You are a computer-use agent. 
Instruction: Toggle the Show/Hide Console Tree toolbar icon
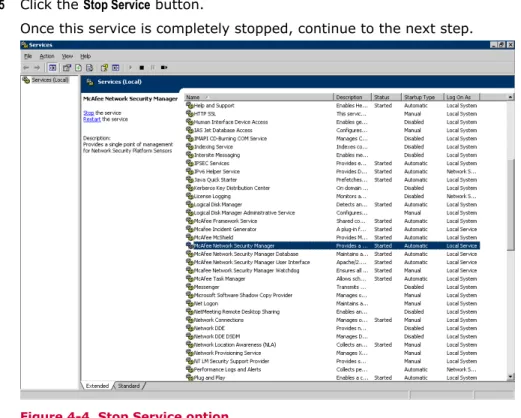[52, 68]
